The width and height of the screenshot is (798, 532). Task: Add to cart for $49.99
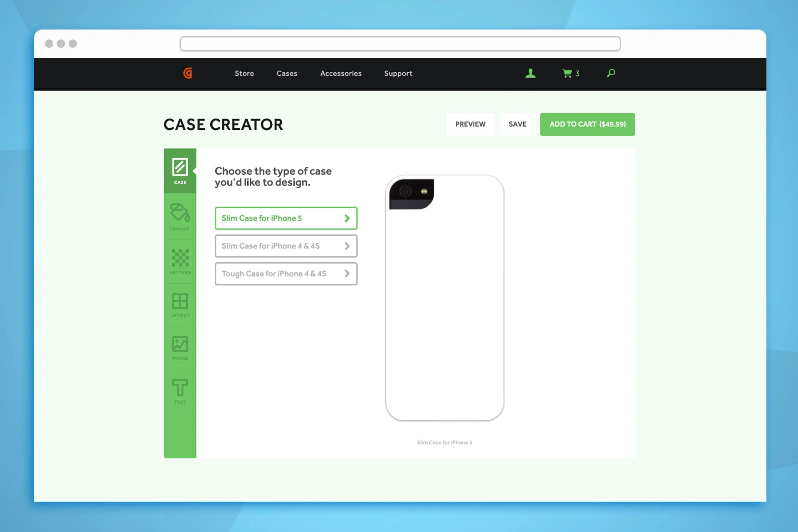[x=587, y=124]
